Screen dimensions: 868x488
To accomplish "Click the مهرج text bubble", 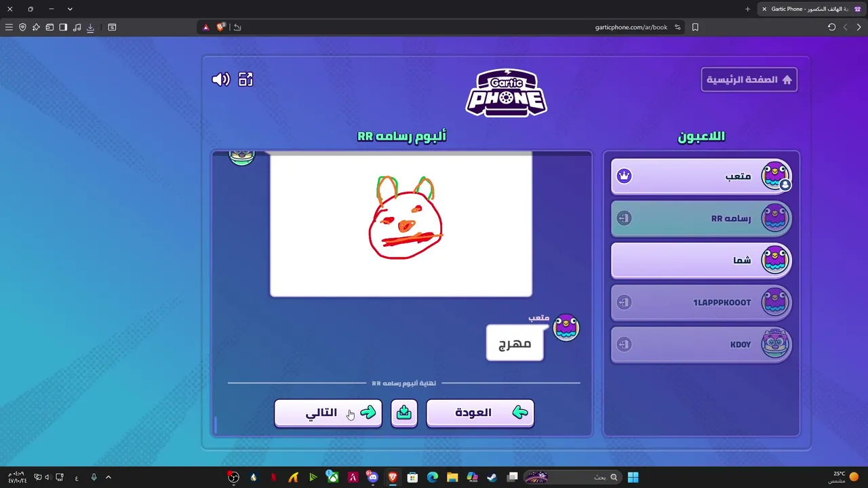I will [x=515, y=344].
